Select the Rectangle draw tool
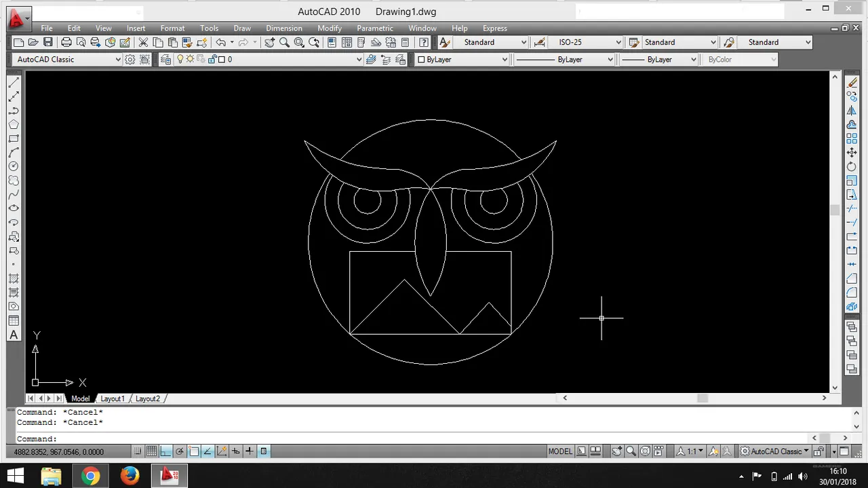 click(14, 138)
